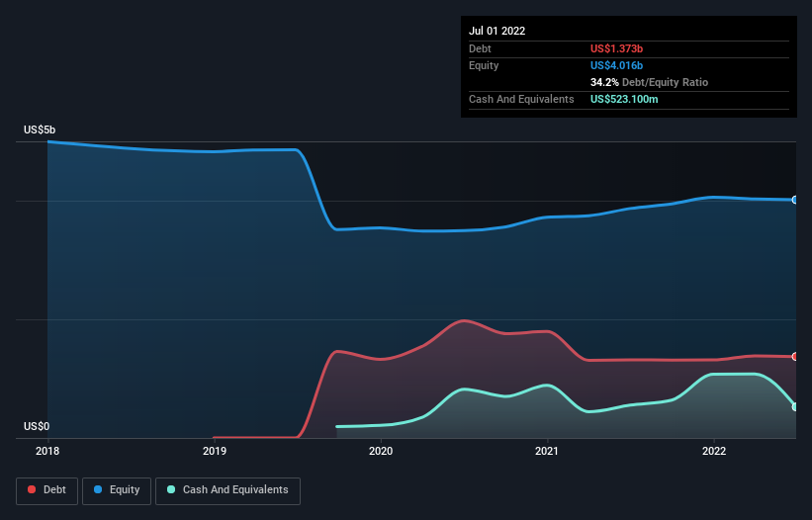Viewport: 812px width, 520px height.
Task: Click the Debt row label in tooltip
Action: pyautogui.click(x=480, y=48)
